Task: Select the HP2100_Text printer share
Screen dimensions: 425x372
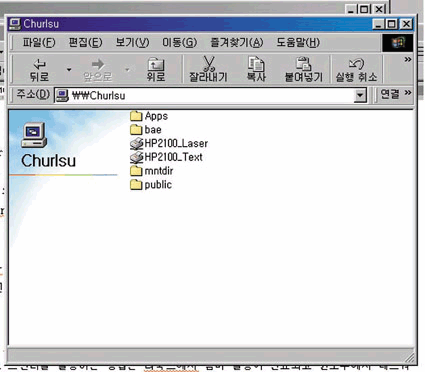Action: (166, 157)
